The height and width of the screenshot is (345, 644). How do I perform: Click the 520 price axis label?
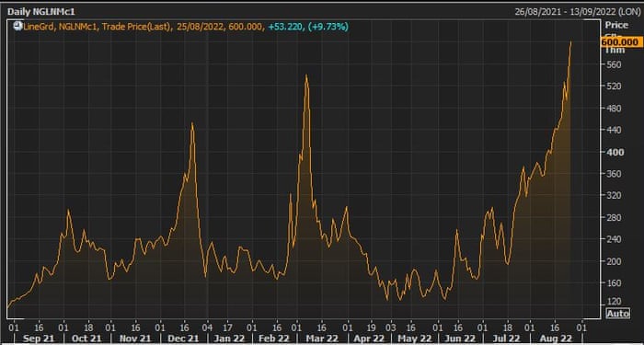click(x=613, y=86)
